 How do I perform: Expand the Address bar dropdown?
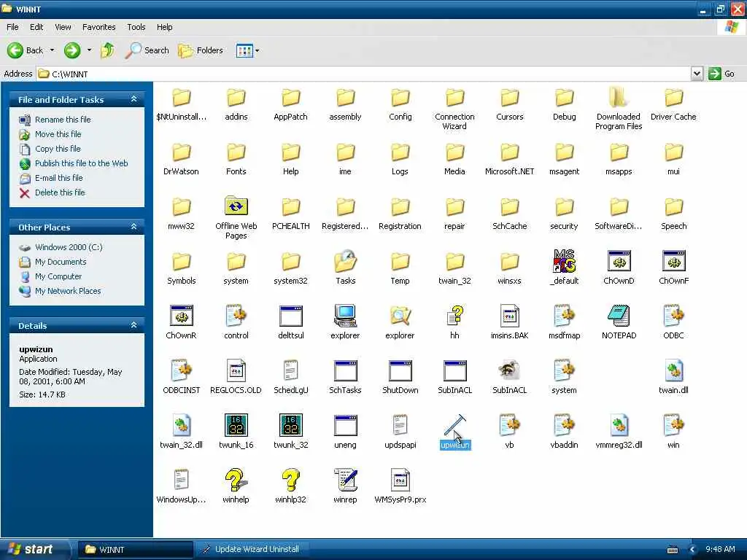tap(697, 74)
